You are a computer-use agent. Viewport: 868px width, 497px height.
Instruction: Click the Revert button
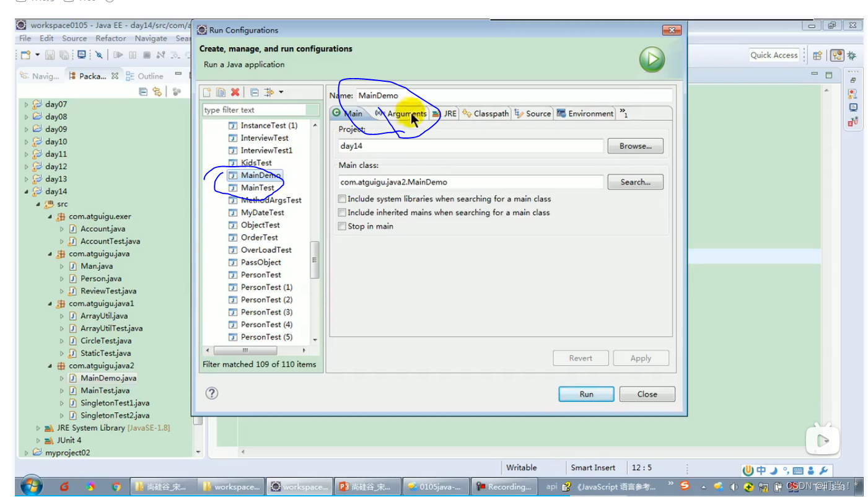(x=581, y=358)
